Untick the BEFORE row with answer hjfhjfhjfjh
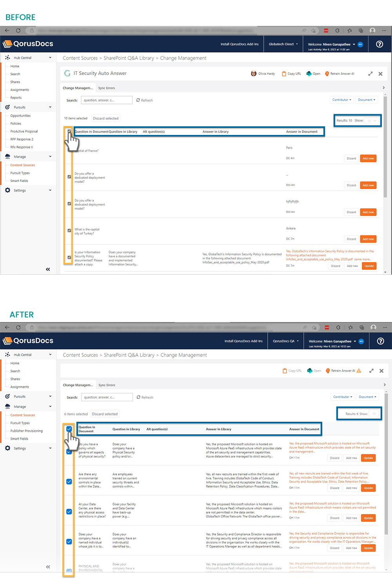The height and width of the screenshot is (583, 392). click(69, 204)
